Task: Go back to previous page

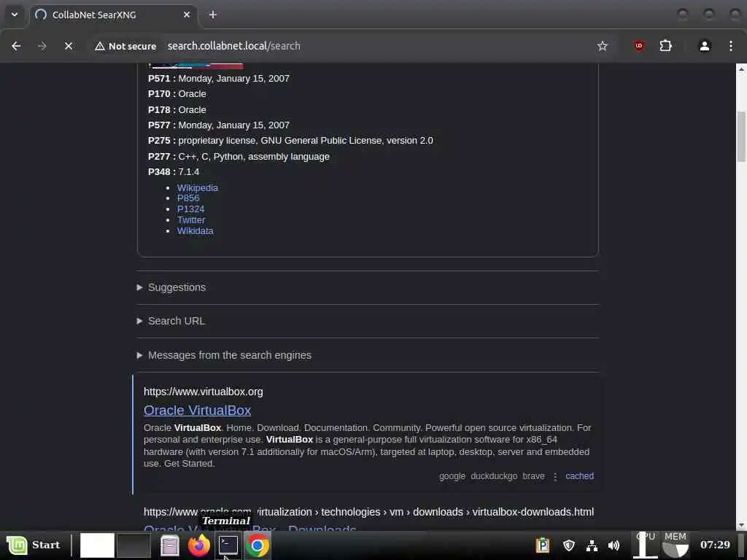Action: (x=16, y=46)
